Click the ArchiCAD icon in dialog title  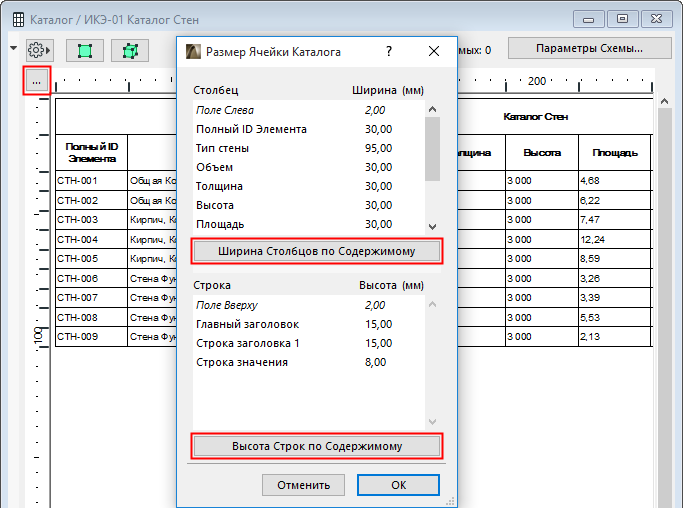(193, 51)
